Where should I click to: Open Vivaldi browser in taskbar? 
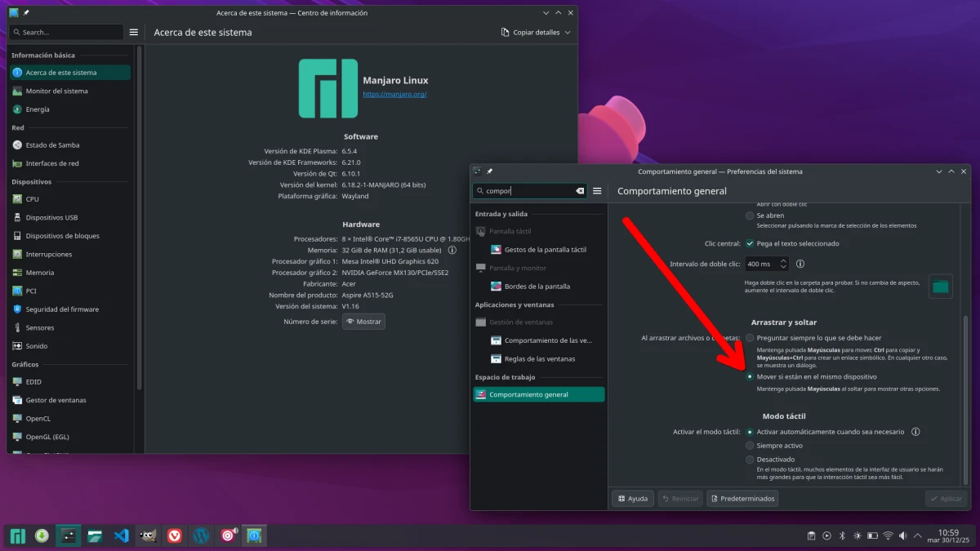coord(174,536)
